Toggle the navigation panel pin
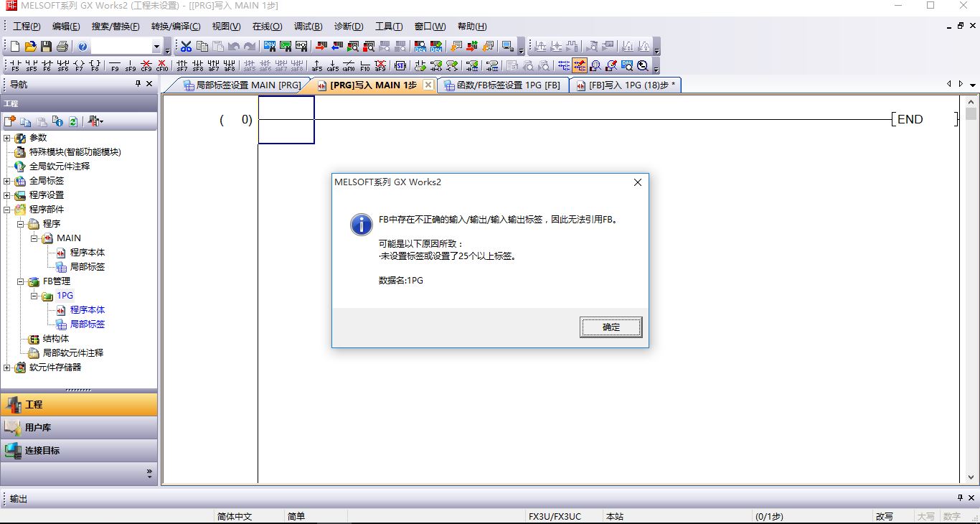This screenshot has height=524, width=980. tap(138, 84)
